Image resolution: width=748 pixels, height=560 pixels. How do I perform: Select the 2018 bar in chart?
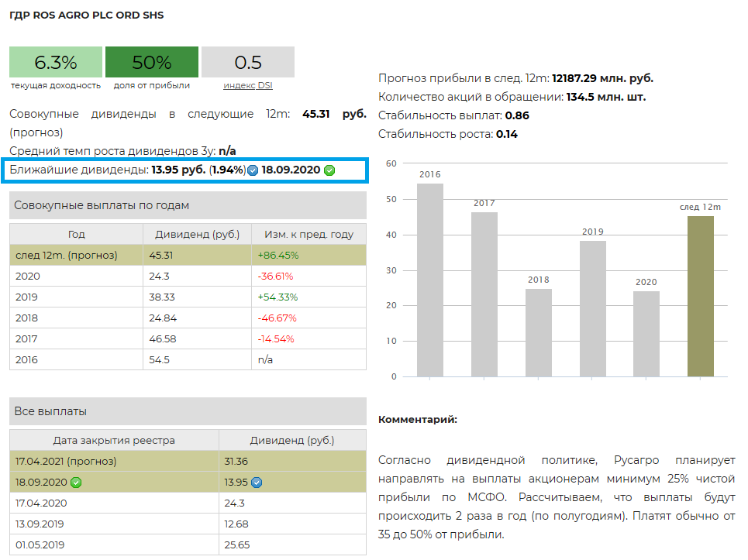pyautogui.click(x=539, y=332)
